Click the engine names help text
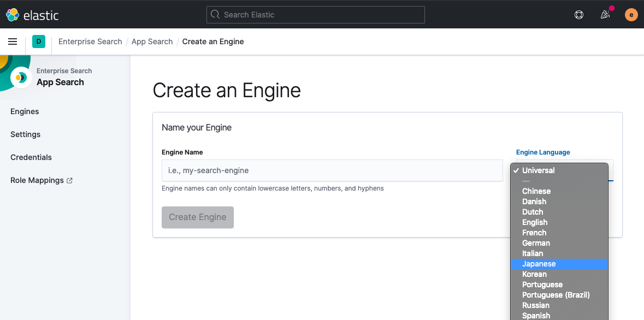 pos(273,188)
